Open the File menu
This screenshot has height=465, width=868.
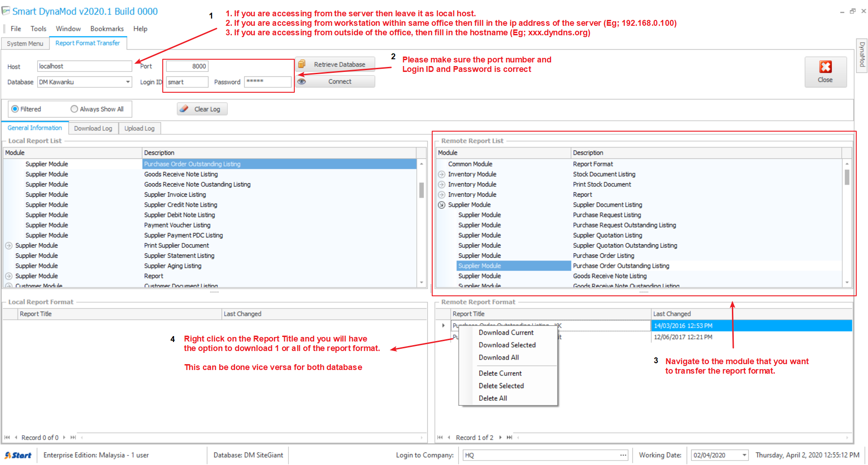pos(16,28)
